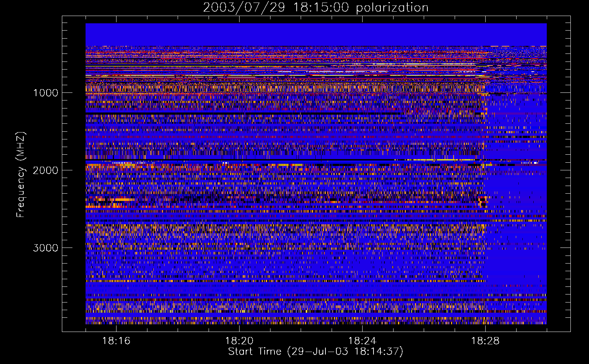Click the 18:16 time tick label
This screenshot has height=364, width=589.
[x=116, y=341]
